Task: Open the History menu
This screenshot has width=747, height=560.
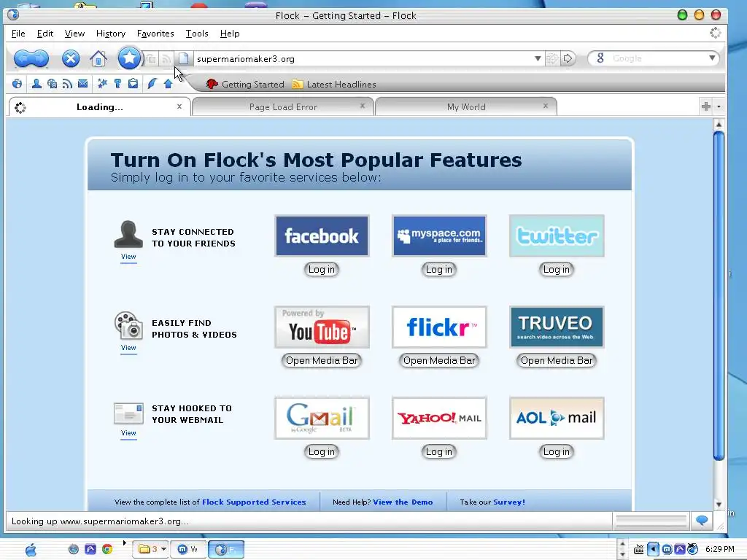Action: point(111,34)
